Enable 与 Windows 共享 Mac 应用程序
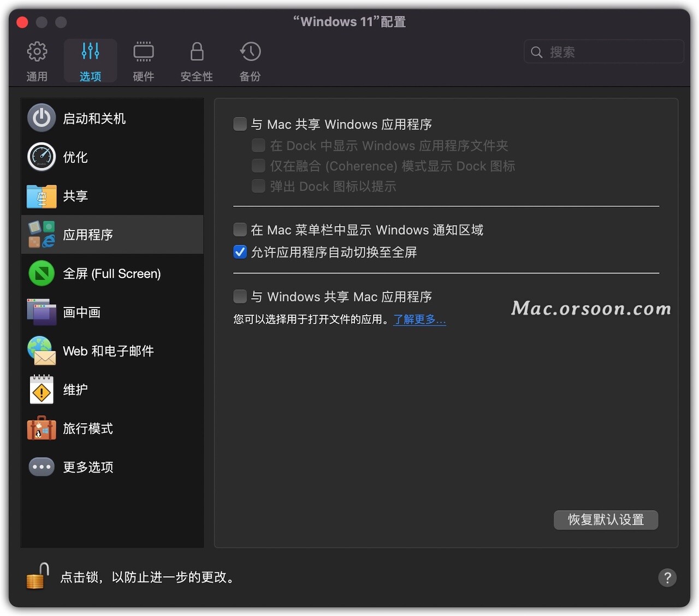Viewport: 699px width, 616px height. (240, 297)
